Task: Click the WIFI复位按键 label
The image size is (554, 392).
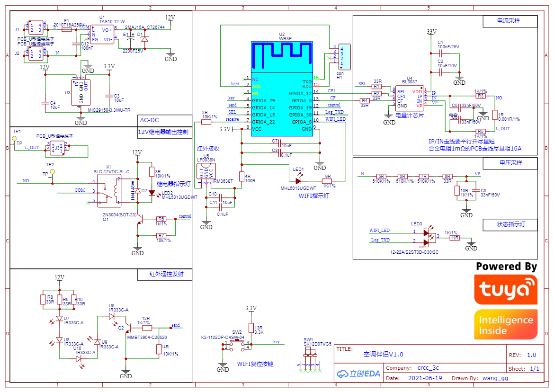Action: (x=255, y=364)
